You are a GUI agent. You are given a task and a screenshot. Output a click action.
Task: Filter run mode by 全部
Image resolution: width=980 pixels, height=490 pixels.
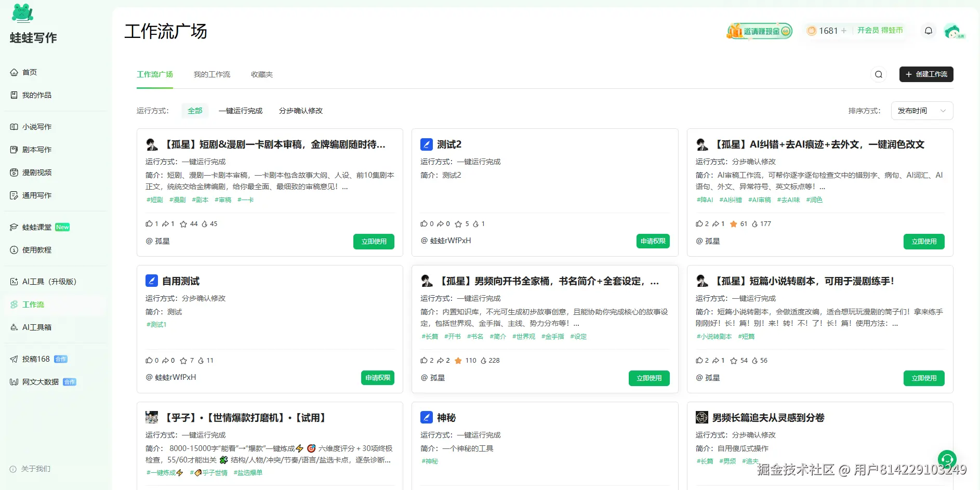[x=195, y=111]
